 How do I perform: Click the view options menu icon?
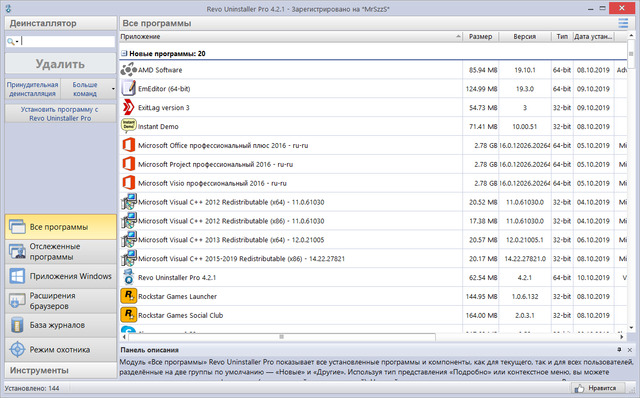[x=623, y=23]
